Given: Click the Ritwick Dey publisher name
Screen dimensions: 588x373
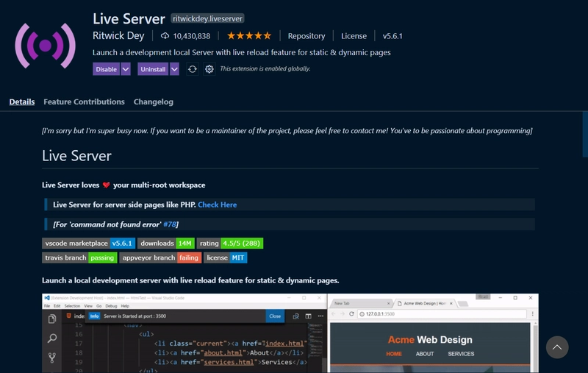Looking at the screenshot, I should pyautogui.click(x=118, y=35).
